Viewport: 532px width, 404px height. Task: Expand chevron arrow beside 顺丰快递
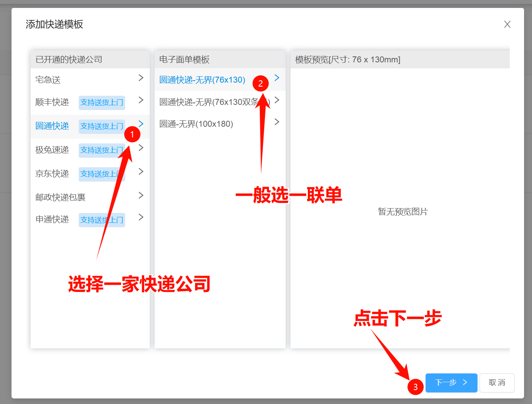(141, 100)
